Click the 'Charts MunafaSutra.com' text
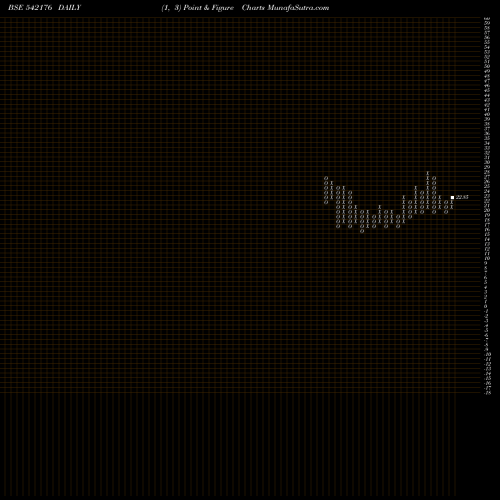500x500 pixels. click(x=285, y=8)
